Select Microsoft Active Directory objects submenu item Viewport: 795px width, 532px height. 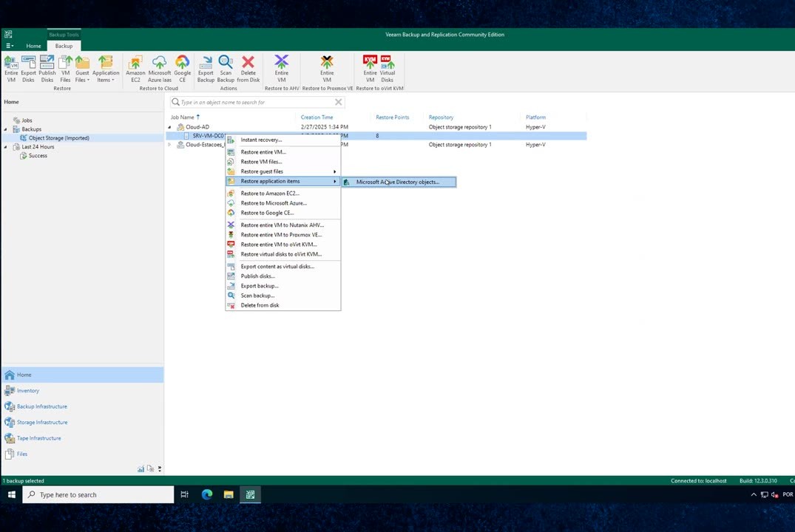(399, 182)
